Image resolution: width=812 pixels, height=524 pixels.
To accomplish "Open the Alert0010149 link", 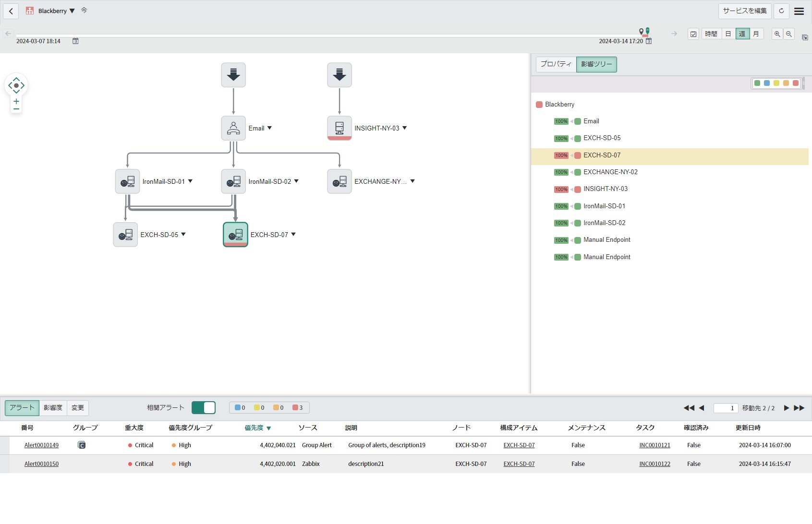I will point(41,445).
